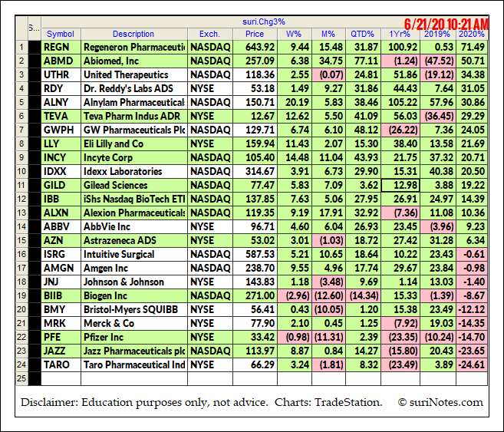Click the empty row 25 number

click(x=23, y=379)
